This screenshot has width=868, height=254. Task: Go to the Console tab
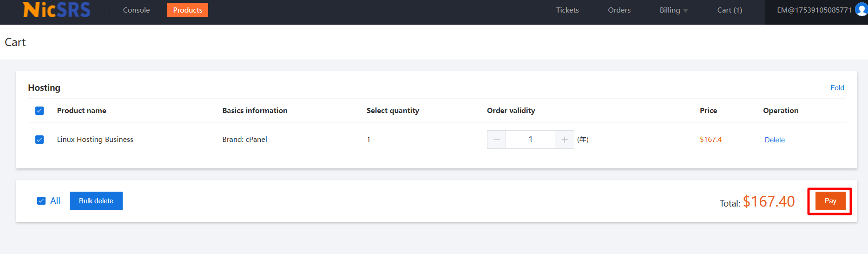coord(136,10)
